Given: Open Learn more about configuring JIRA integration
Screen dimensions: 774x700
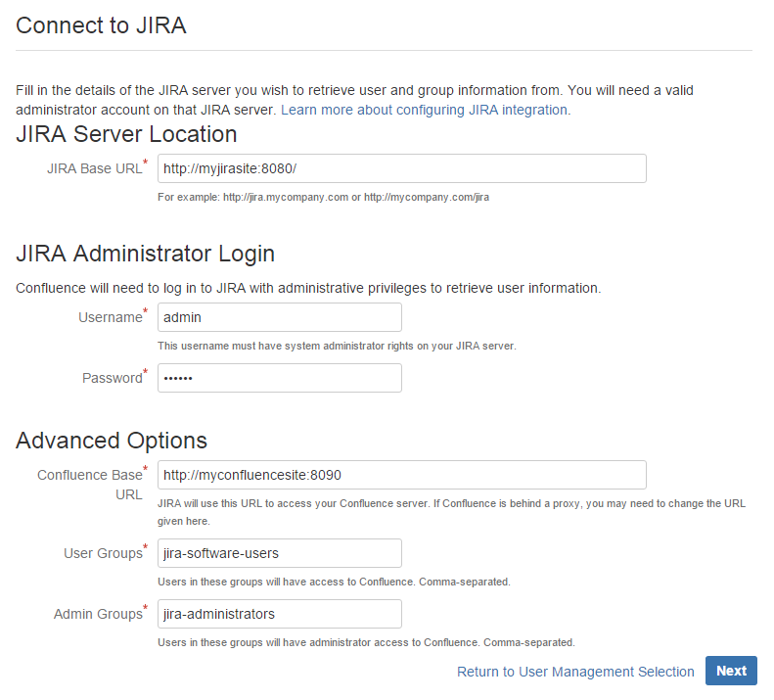Looking at the screenshot, I should (425, 110).
